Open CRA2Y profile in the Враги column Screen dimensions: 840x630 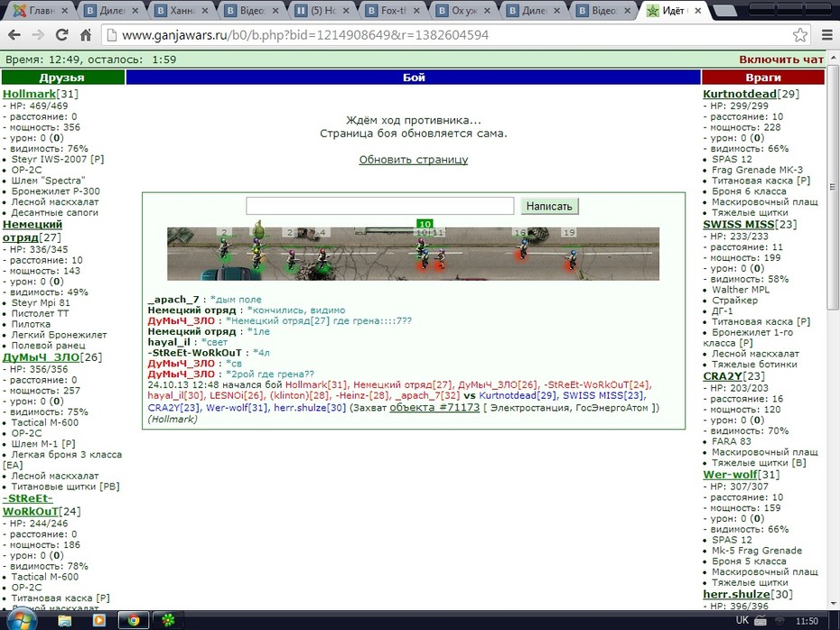[723, 376]
